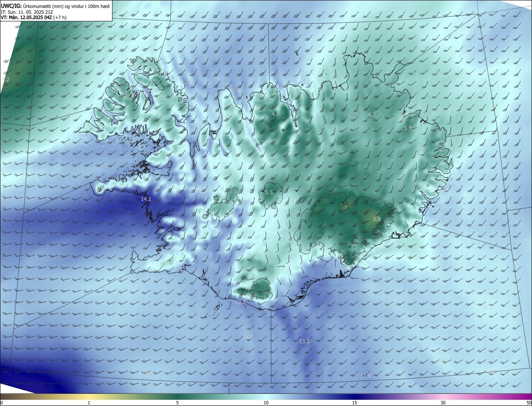The image size is (532, 406).
Task: Click the 0 tick on the color scale
Action: click(1, 403)
